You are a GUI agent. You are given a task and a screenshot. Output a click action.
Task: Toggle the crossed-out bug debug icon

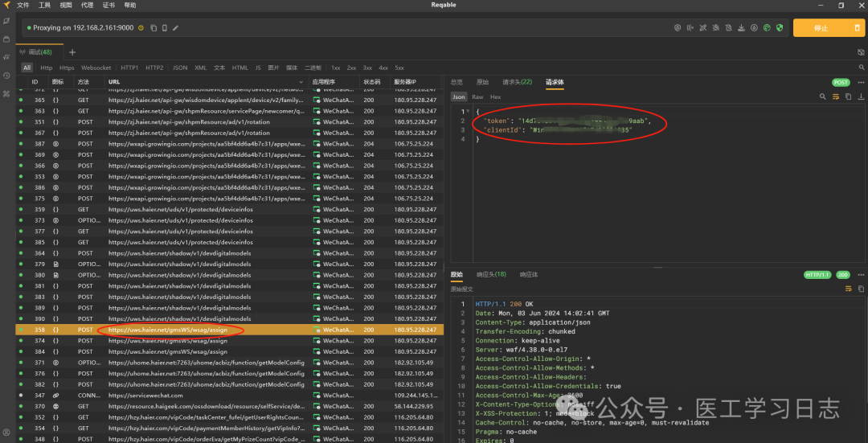[716, 27]
